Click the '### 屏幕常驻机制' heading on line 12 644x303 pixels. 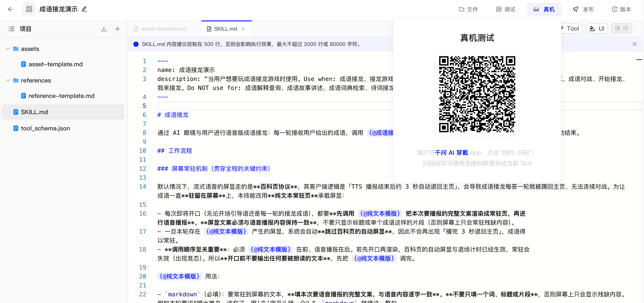pos(214,169)
